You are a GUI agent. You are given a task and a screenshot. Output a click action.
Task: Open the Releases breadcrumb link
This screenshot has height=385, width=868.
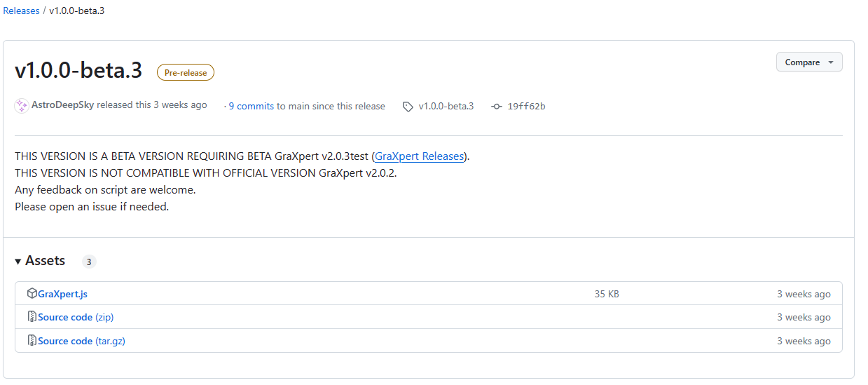pyautogui.click(x=21, y=11)
